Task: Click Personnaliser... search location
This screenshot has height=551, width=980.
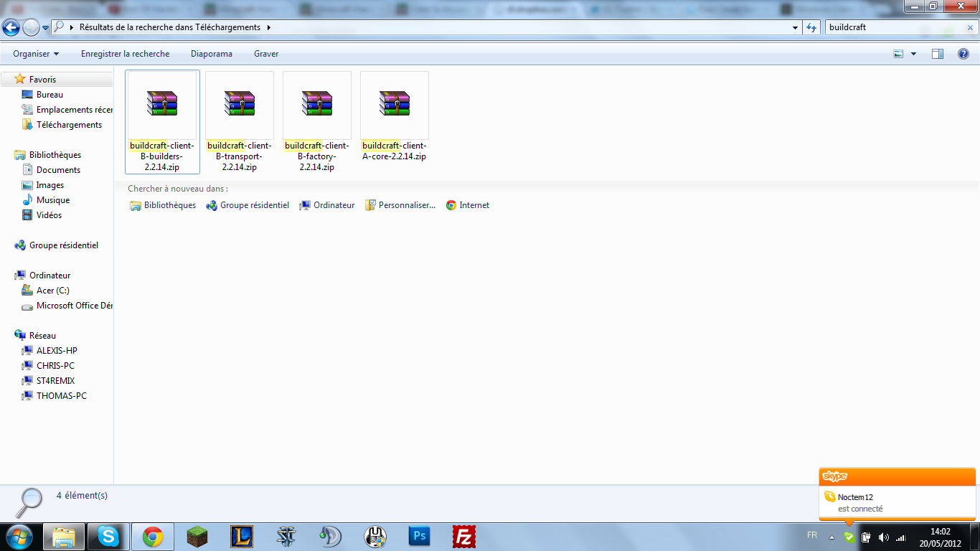Action: (400, 205)
